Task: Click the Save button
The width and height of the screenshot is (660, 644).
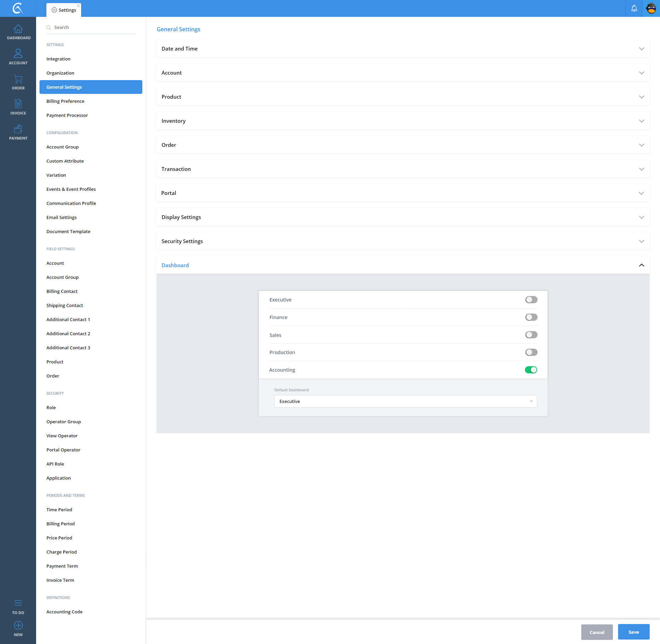Action: [634, 632]
